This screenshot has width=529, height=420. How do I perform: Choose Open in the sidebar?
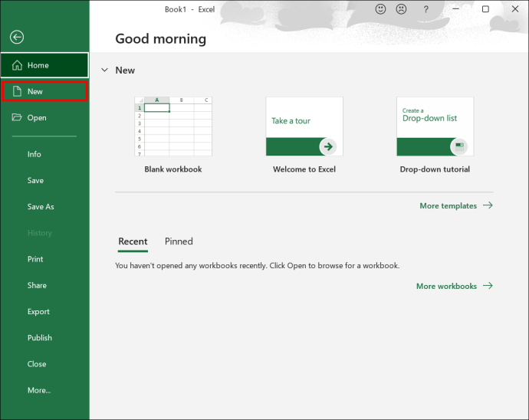44,118
